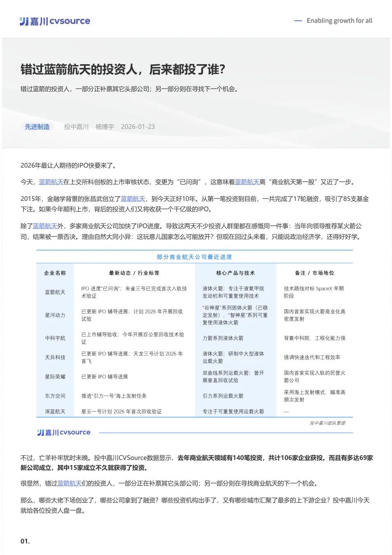Select the 深蓝航天 table cell

pos(55,412)
